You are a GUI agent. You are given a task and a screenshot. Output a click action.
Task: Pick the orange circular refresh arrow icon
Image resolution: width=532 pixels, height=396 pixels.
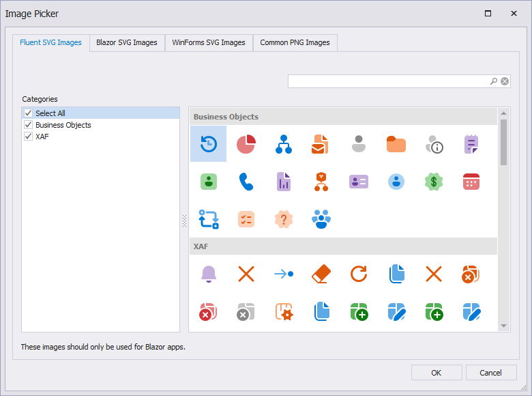358,274
